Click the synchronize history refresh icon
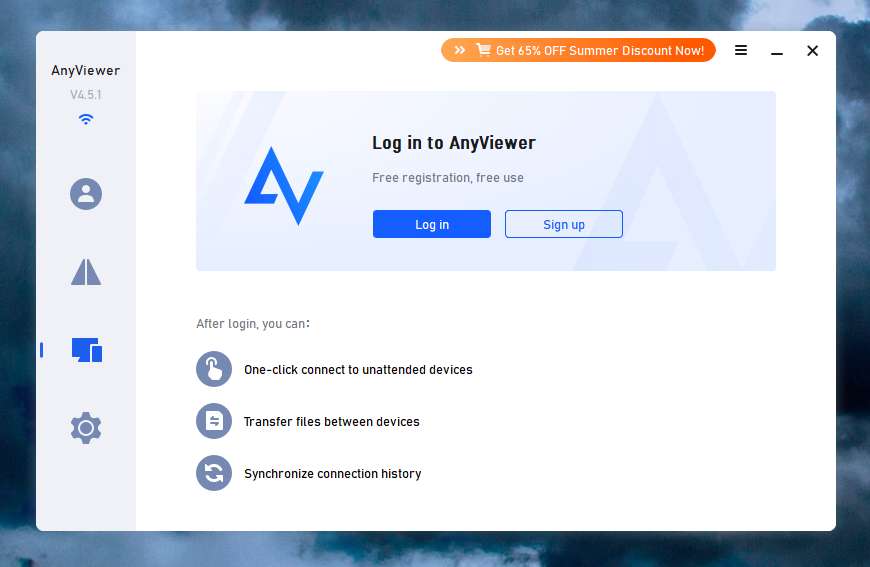This screenshot has height=567, width=870. [214, 473]
